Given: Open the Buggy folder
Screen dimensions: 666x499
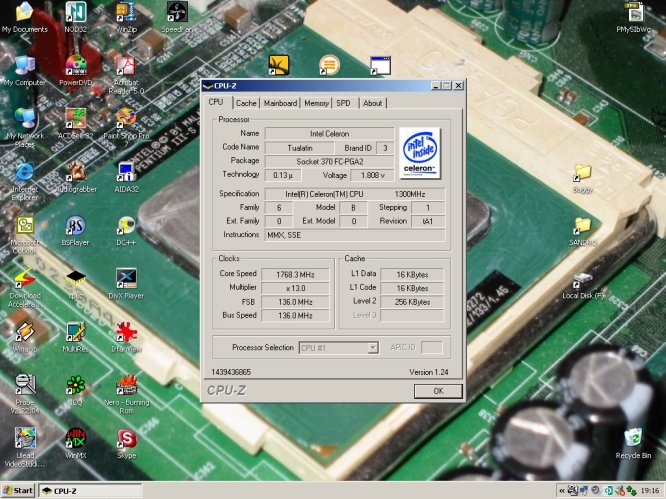Looking at the screenshot, I should click(583, 178).
